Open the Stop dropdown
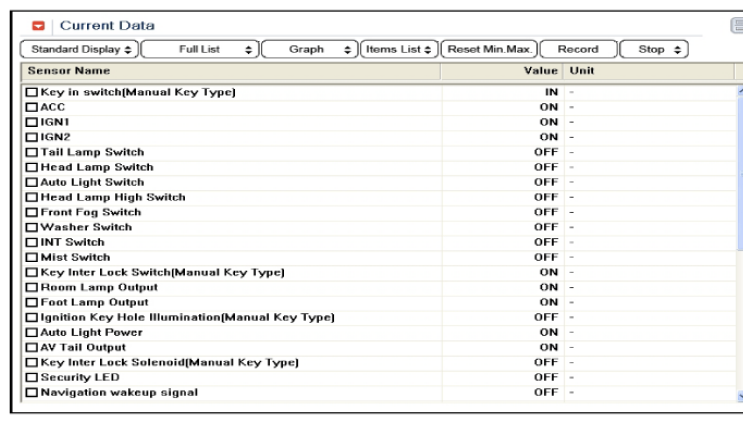The width and height of the screenshot is (752, 424). (654, 49)
